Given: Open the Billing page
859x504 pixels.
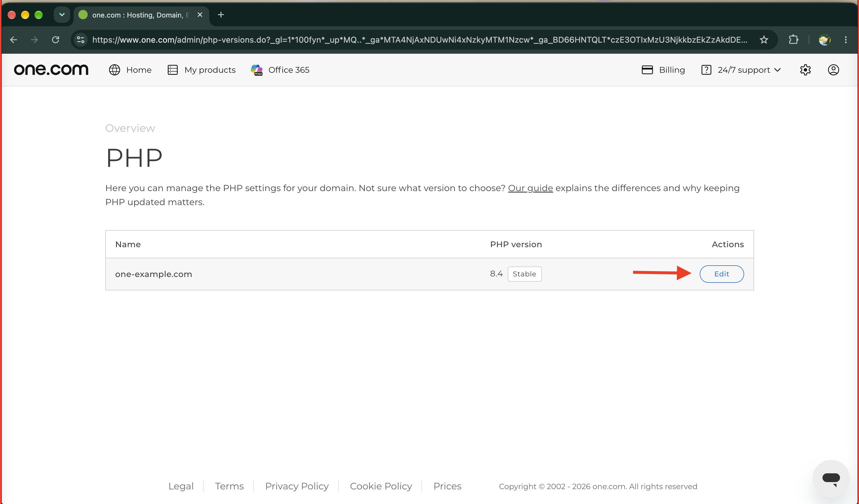Looking at the screenshot, I should tap(663, 70).
